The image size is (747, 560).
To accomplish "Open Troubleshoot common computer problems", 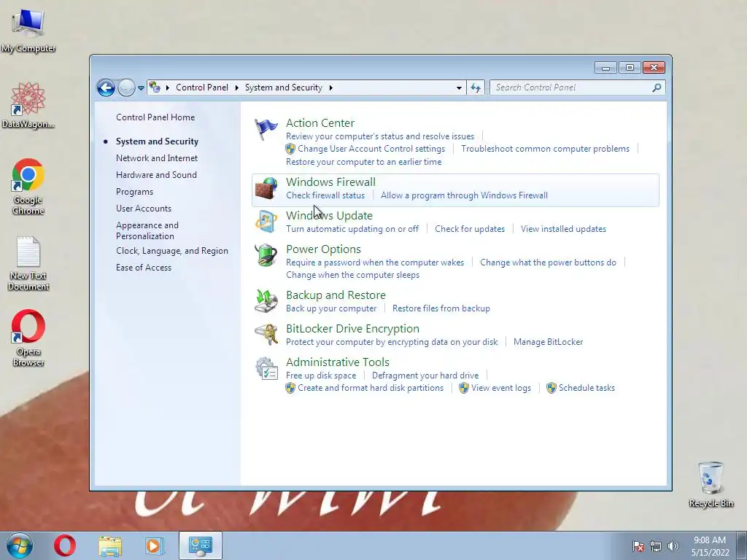I will 545,149.
